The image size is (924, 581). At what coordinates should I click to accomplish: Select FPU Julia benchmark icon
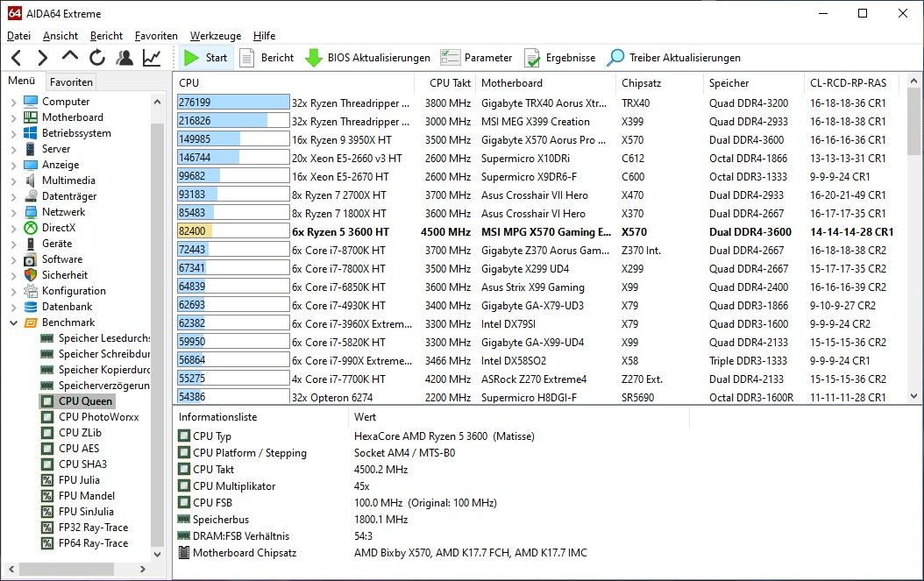47,480
